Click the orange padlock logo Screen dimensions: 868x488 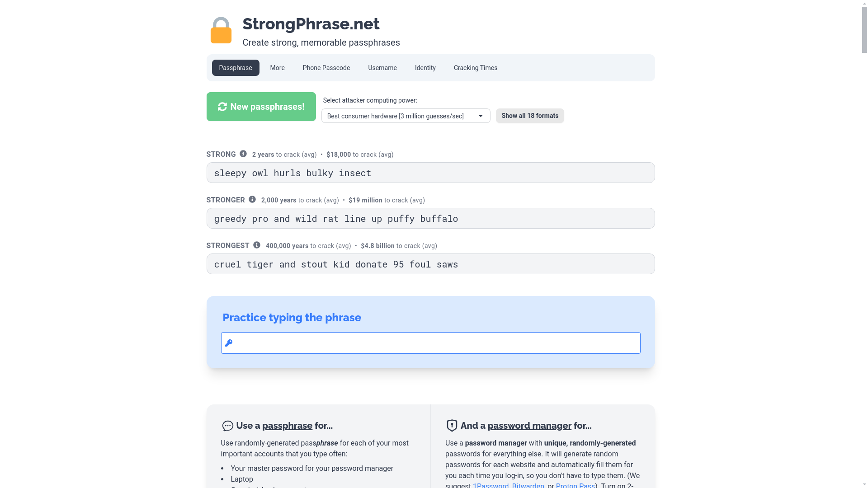point(221,30)
